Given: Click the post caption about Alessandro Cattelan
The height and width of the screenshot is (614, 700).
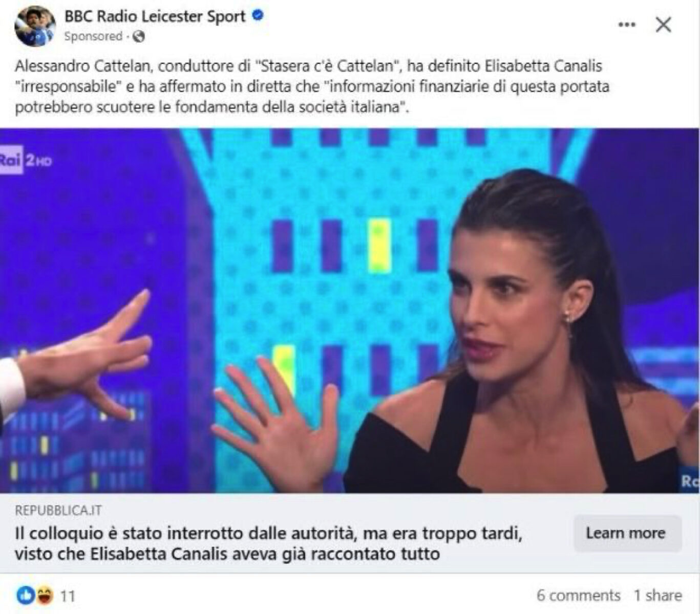Looking at the screenshot, I should click(312, 86).
